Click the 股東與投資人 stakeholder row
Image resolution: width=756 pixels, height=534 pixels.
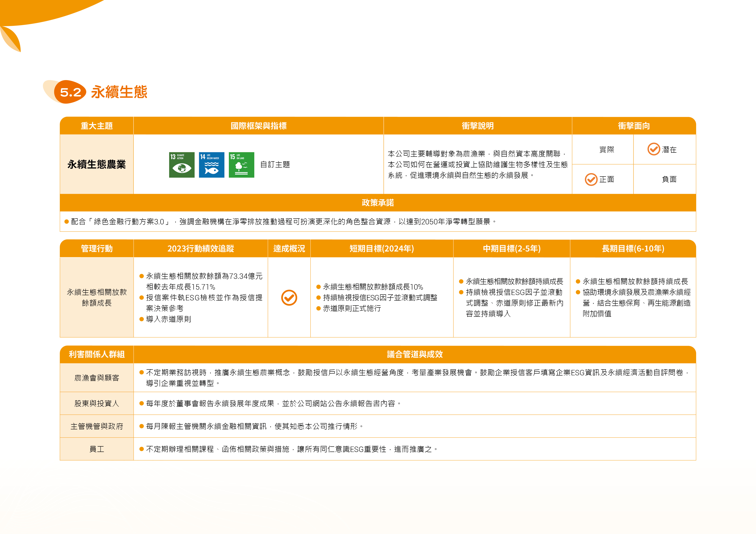97,403
